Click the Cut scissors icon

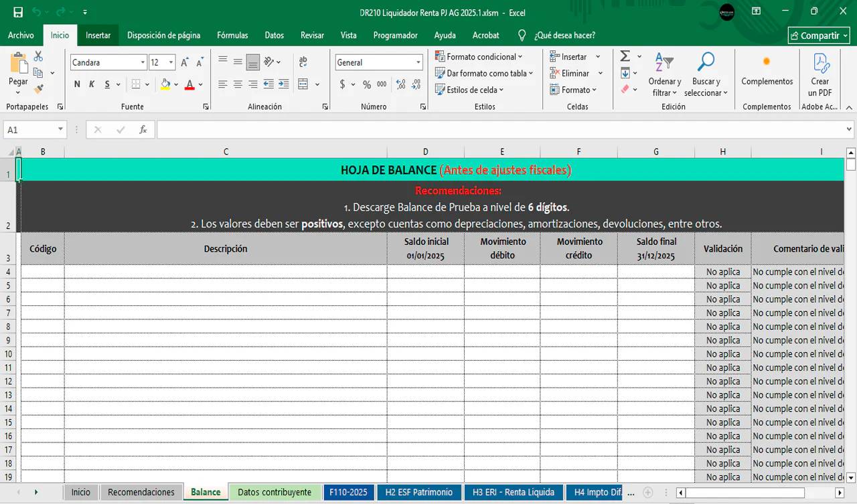click(38, 57)
